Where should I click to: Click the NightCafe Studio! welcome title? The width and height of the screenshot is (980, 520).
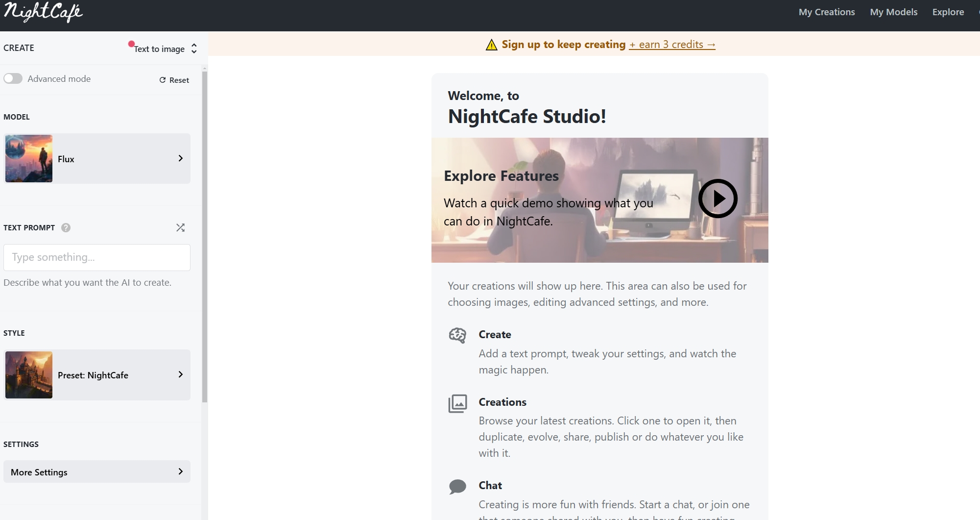[527, 116]
